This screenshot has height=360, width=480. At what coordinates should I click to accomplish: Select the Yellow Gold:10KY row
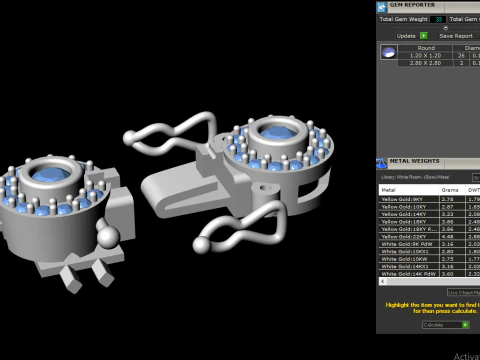coord(429,207)
